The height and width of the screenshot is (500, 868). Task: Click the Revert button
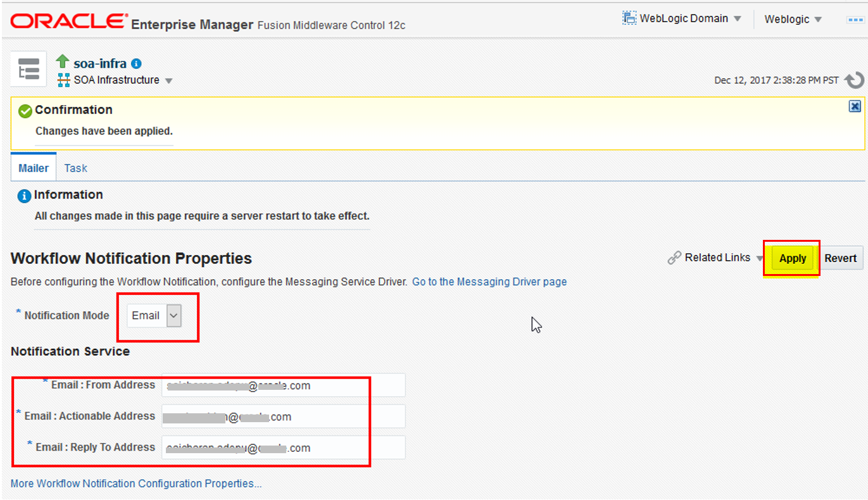[x=841, y=258]
